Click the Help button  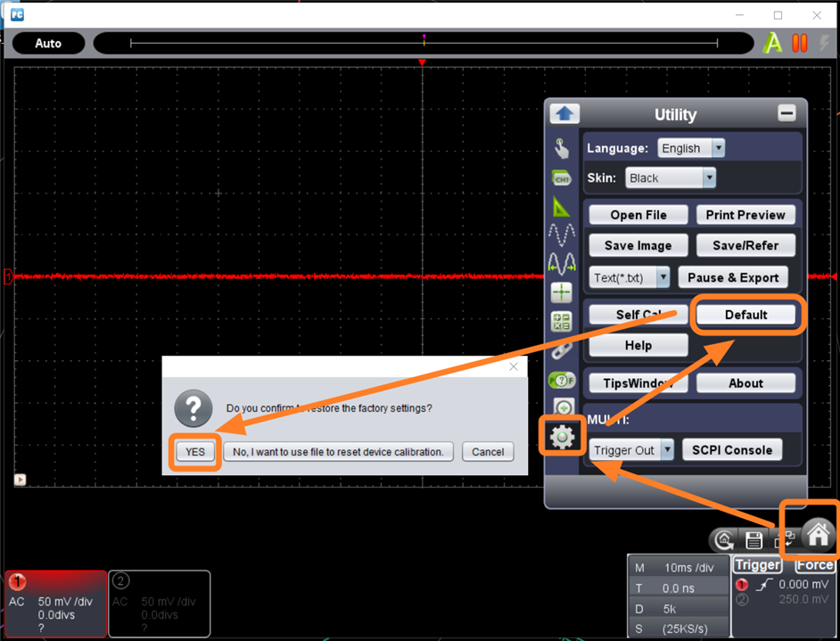point(638,345)
